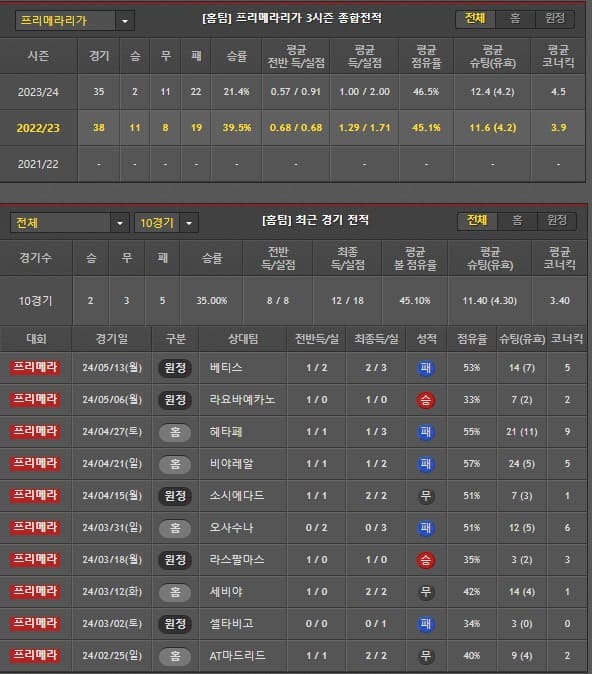Switch to 원정 tab in recent matches section
Image resolution: width=592 pixels, height=674 pixels.
557,221
